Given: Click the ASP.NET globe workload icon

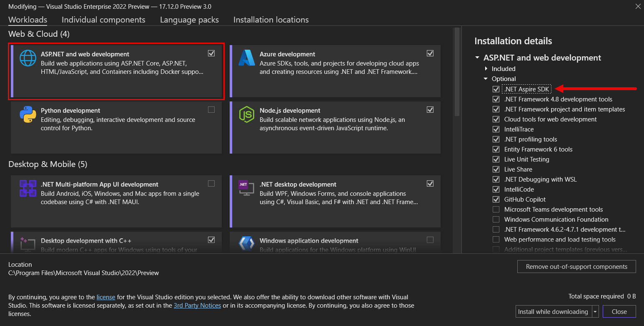Looking at the screenshot, I should point(28,58).
